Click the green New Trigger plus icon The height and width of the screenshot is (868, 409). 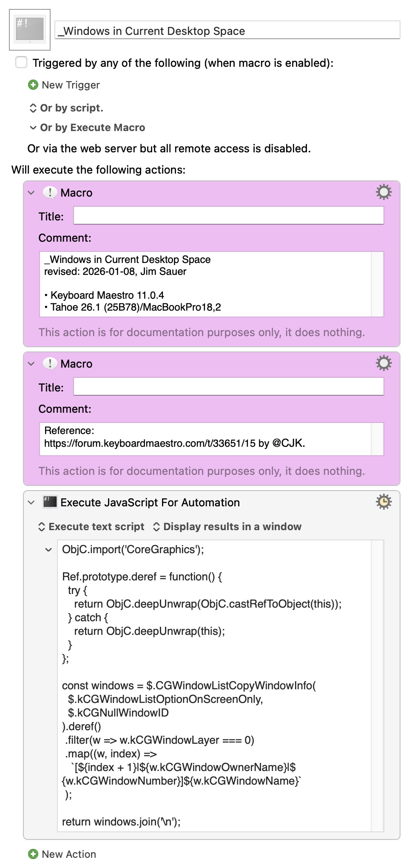pyautogui.click(x=33, y=85)
